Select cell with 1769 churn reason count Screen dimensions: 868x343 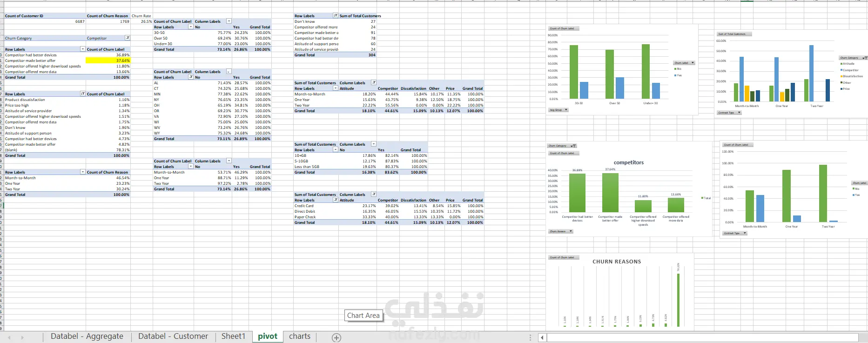(108, 21)
